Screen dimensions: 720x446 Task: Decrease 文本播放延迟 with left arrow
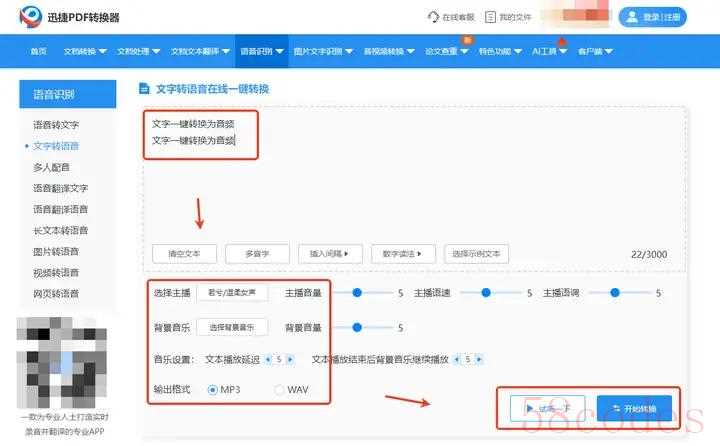(x=267, y=357)
